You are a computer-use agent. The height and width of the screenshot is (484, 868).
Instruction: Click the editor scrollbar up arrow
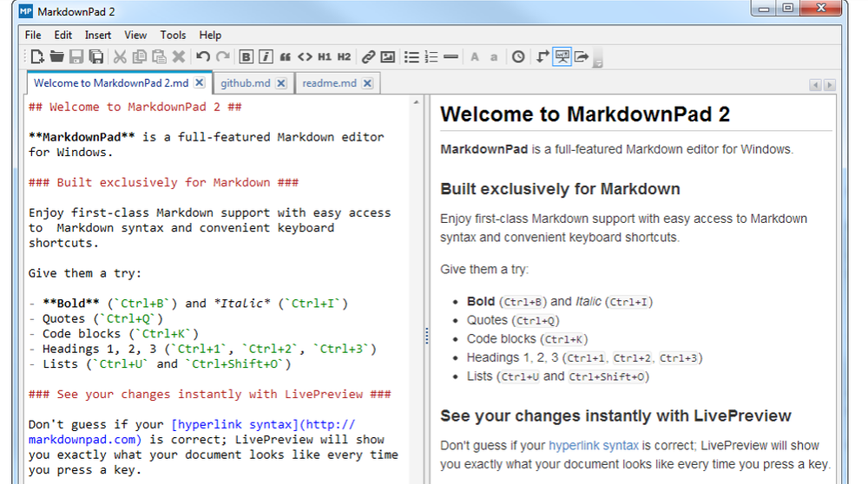417,101
